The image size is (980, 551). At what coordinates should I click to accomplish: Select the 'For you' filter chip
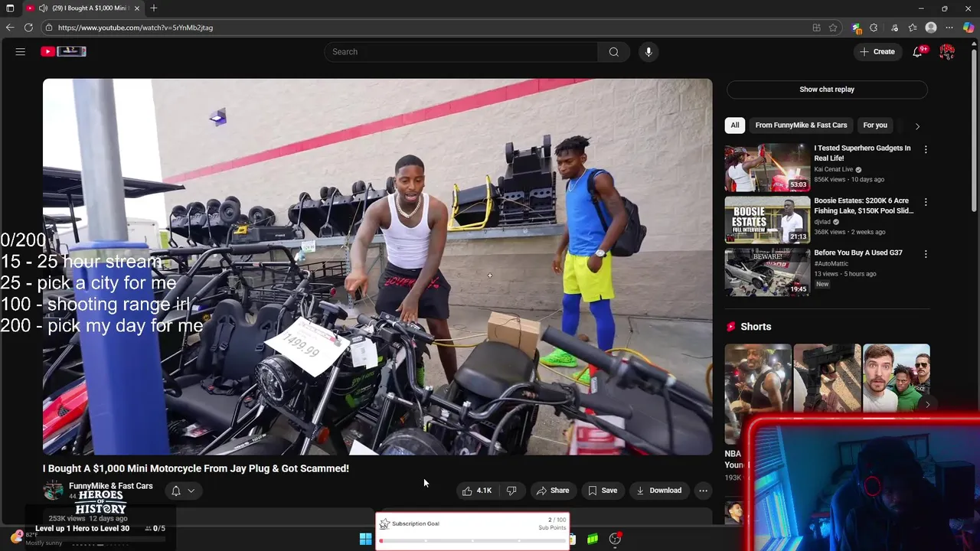(x=875, y=125)
